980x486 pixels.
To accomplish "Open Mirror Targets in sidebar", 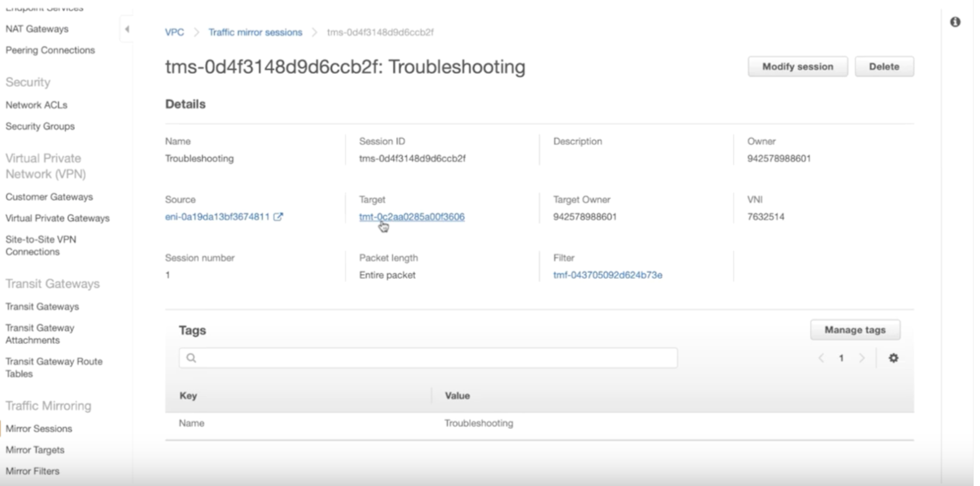I will [35, 450].
